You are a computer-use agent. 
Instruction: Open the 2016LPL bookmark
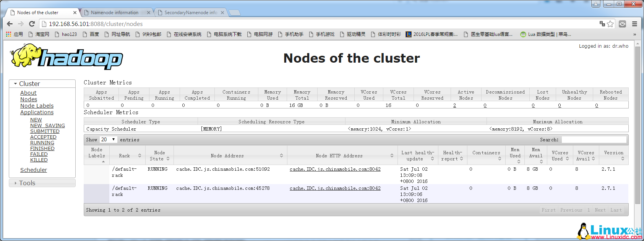tap(431, 34)
